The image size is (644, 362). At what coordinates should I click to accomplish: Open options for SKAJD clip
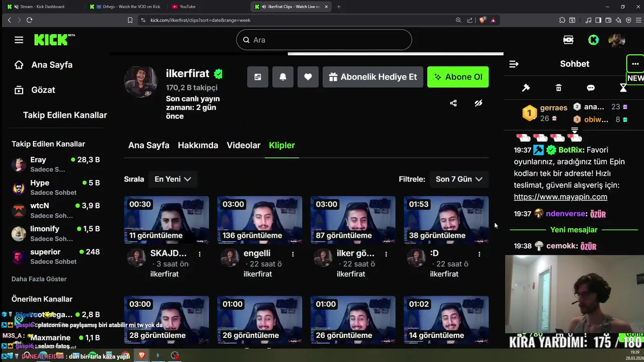(200, 254)
